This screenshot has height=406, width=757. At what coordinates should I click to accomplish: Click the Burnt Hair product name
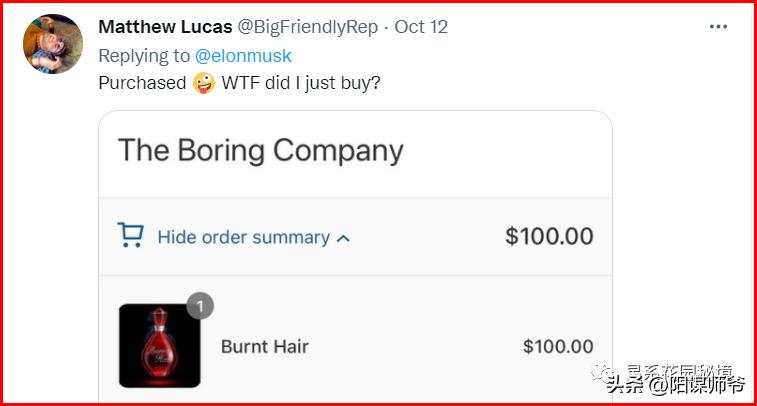coord(264,346)
